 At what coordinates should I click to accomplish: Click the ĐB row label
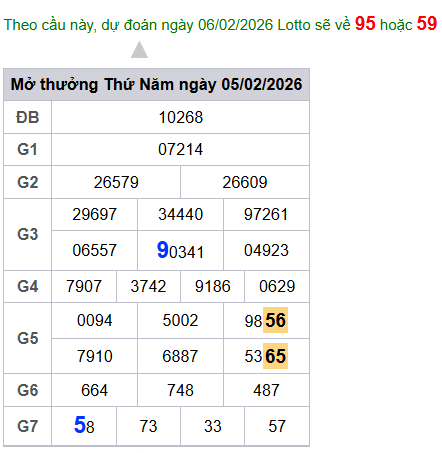tap(28, 117)
